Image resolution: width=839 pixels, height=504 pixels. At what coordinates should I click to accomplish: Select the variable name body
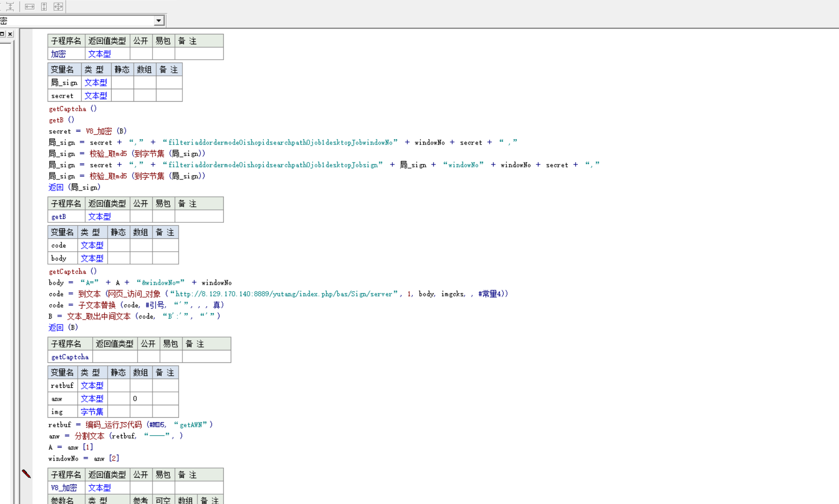[63, 258]
